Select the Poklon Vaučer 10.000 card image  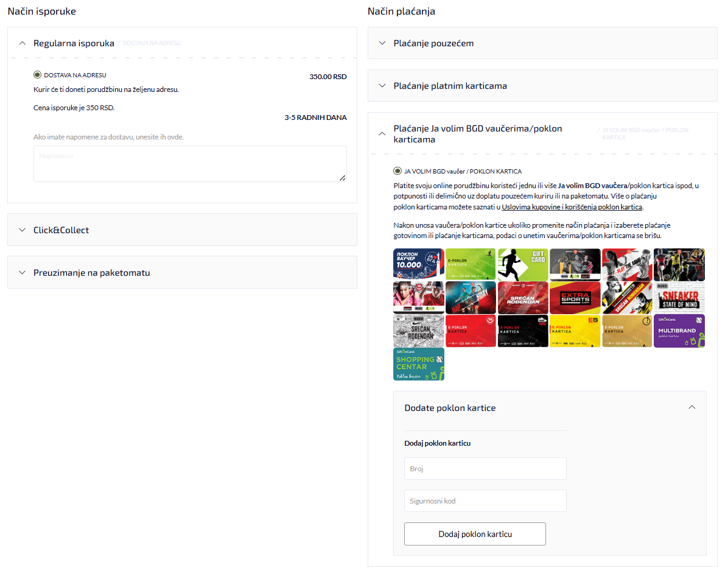418,262
